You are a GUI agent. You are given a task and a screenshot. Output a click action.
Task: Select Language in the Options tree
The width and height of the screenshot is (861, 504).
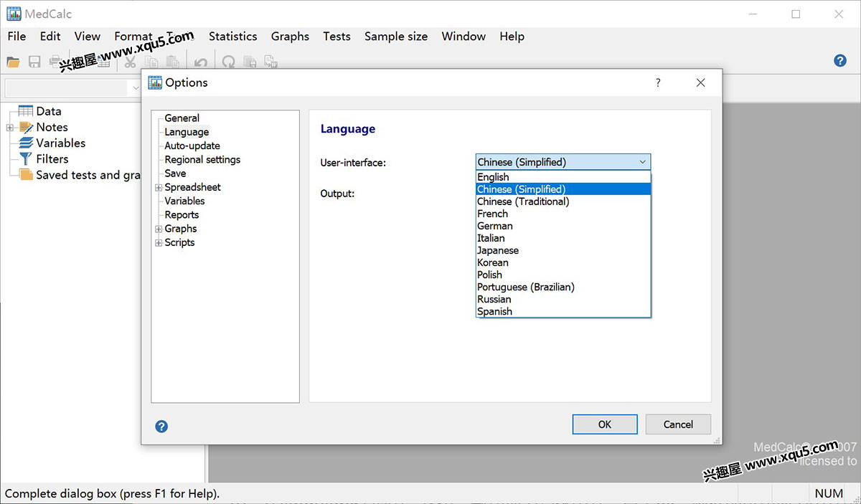coord(187,132)
